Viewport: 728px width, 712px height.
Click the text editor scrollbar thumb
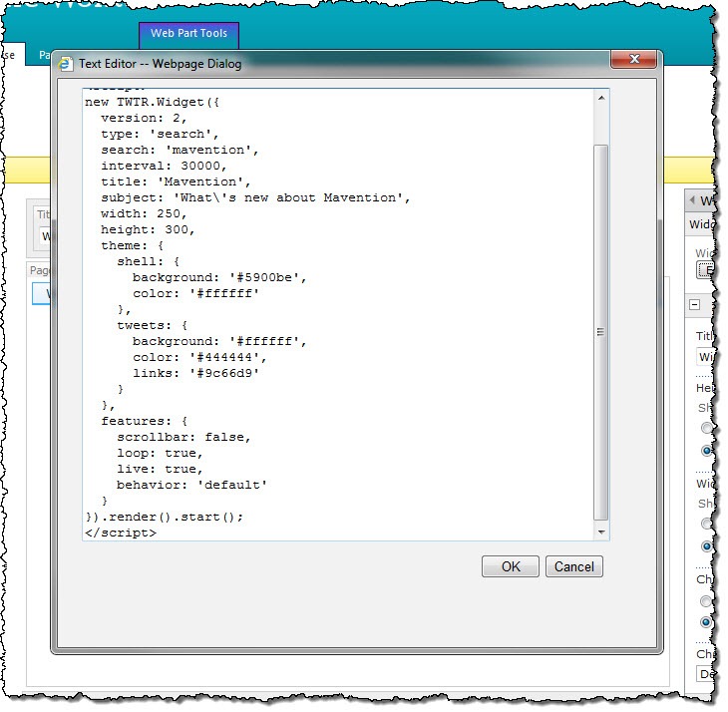[x=600, y=332]
